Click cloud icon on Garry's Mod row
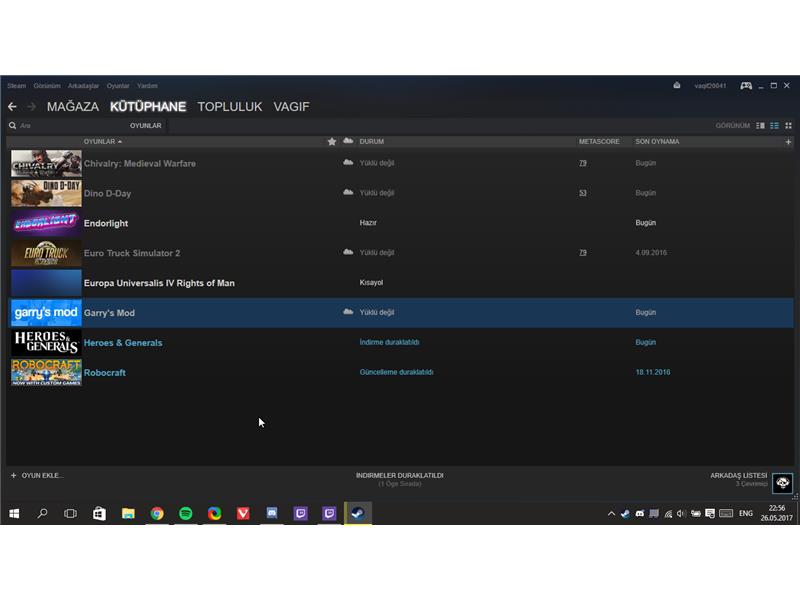Viewport: 800px width, 600px height. [348, 312]
